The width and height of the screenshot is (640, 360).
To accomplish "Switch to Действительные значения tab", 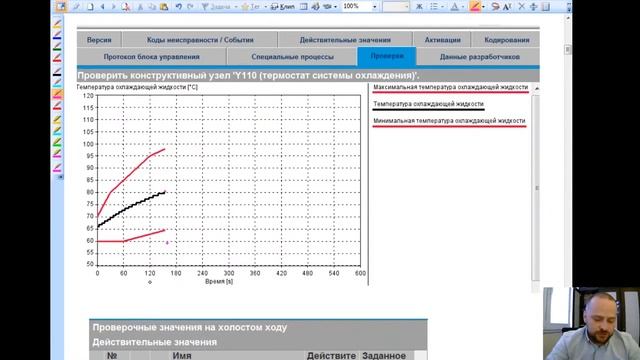I will pyautogui.click(x=345, y=40).
